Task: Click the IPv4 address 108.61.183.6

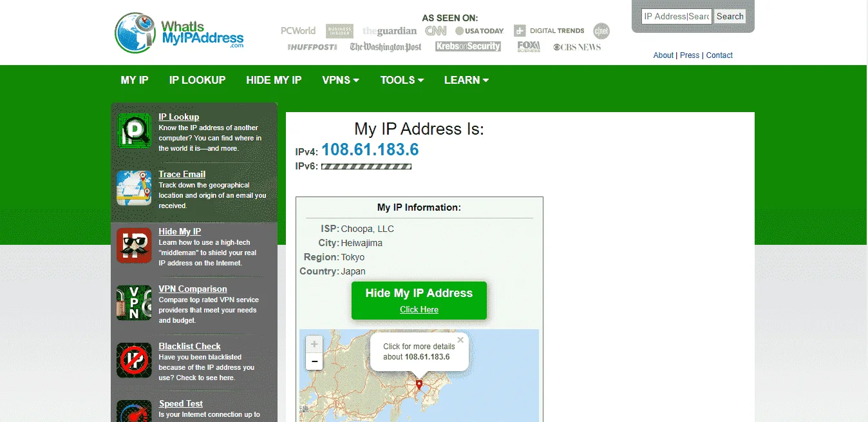Action: (370, 149)
